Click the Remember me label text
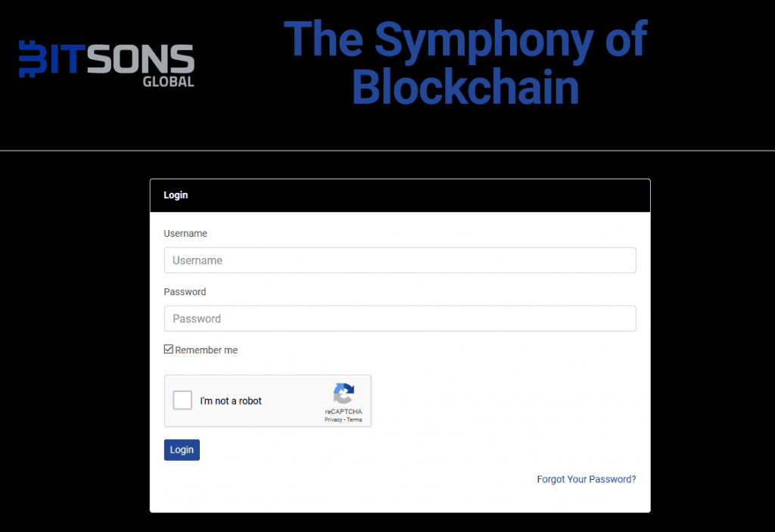Screen dimensions: 775x532 (x=206, y=350)
